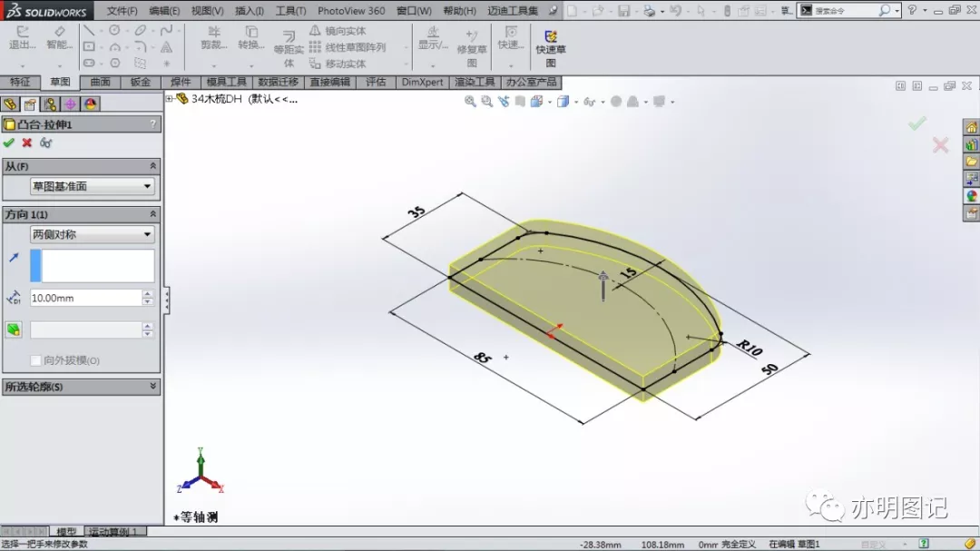Expand the 34木梳DH tree node

[170, 99]
